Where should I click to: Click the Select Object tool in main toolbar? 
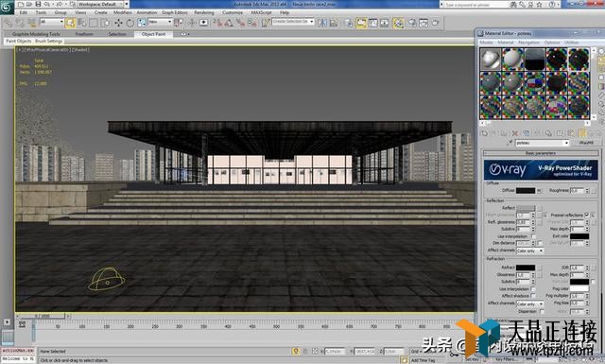[x=70, y=23]
